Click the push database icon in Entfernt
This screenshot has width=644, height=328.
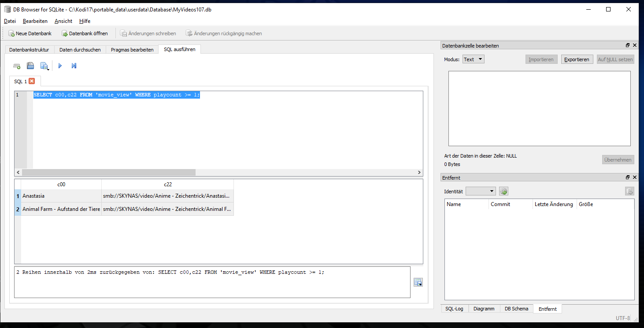tap(629, 191)
